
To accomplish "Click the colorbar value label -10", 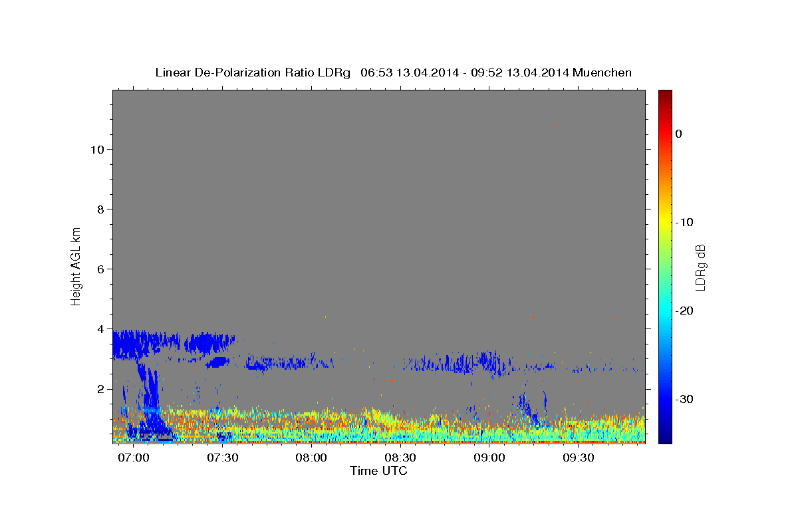I will coord(684,222).
